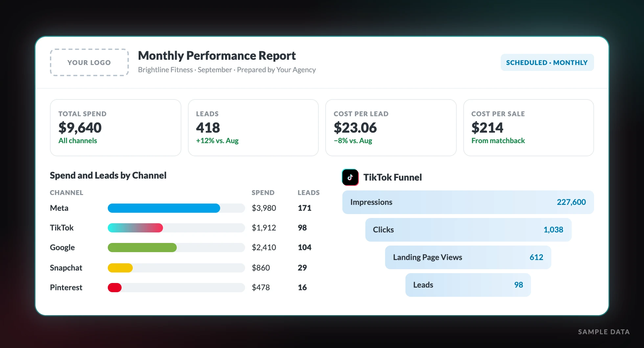Viewport: 644px width, 348px height.
Task: Select the Total Spend card
Action: point(116,128)
